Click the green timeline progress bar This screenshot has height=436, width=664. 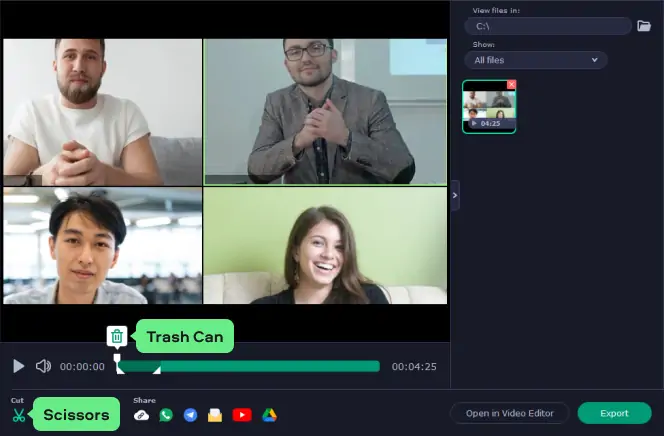point(249,366)
